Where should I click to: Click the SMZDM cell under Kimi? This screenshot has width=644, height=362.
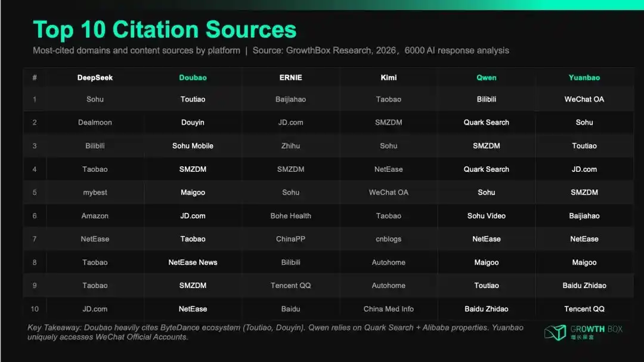point(389,122)
